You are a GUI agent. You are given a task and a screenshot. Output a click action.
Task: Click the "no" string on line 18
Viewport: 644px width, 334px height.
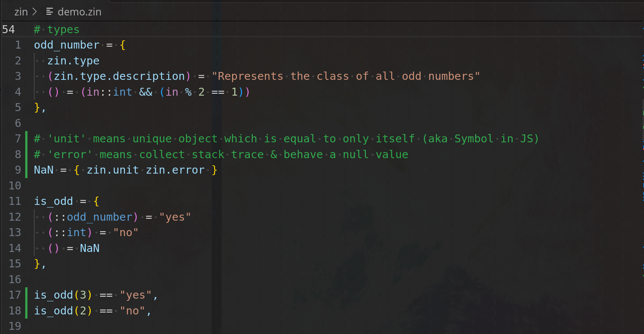tap(132, 311)
